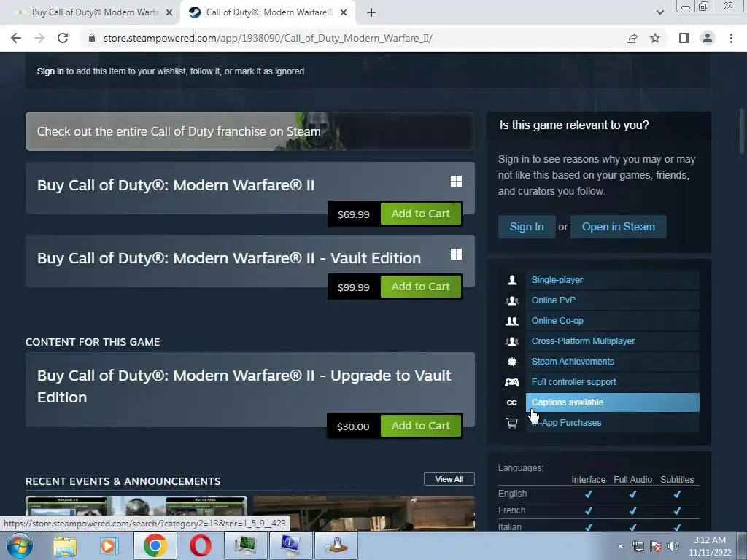The image size is (747, 560).
Task: Select the French language row
Action: coord(598,510)
